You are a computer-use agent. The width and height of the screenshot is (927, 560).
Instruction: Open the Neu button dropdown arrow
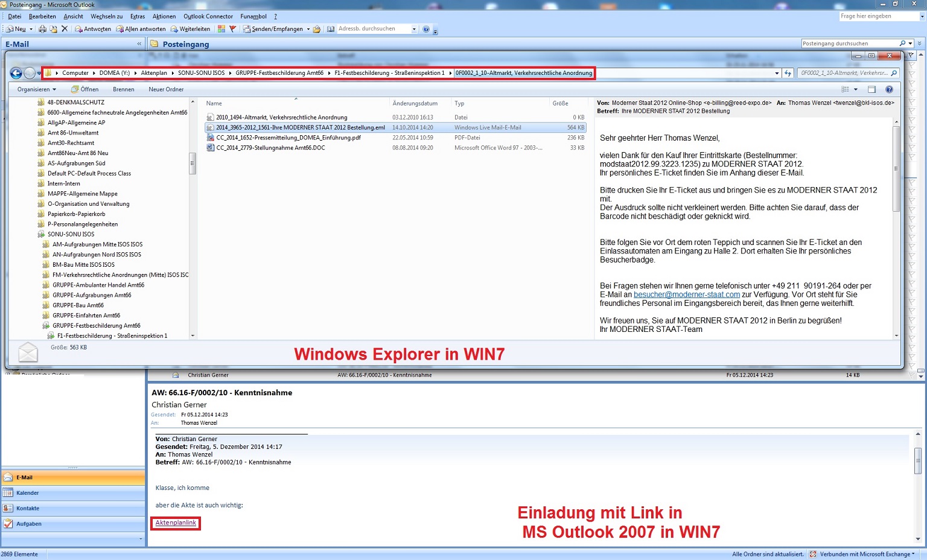click(x=31, y=29)
